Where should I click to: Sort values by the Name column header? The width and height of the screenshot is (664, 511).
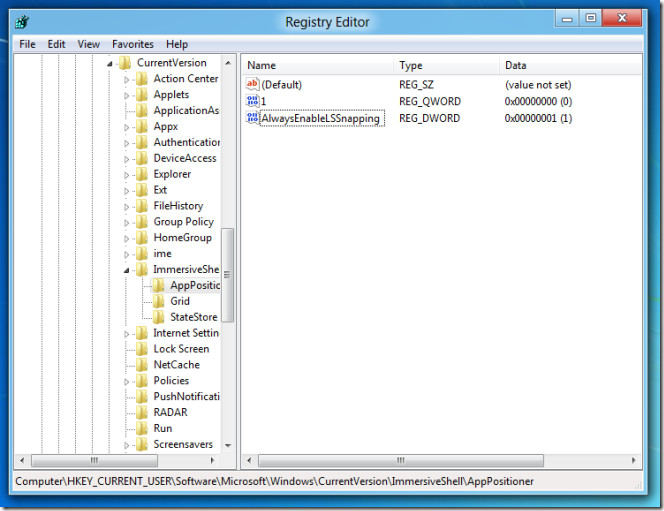coord(318,65)
